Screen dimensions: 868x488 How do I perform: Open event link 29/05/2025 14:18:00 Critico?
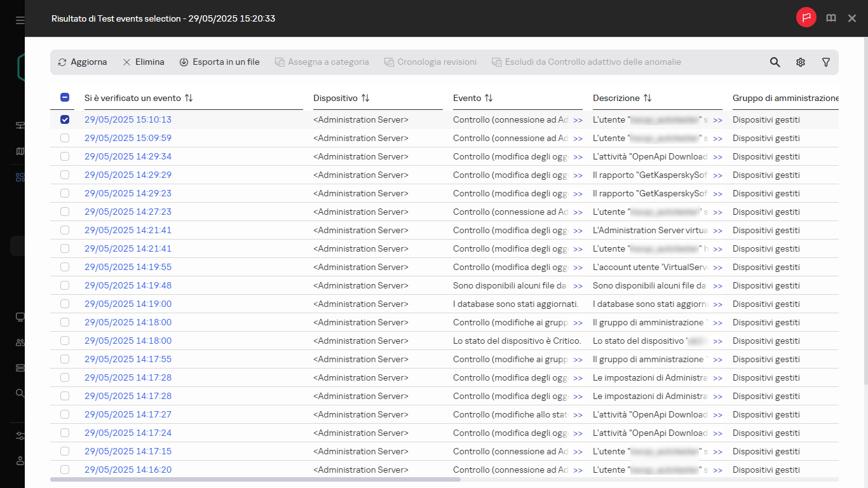point(128,341)
